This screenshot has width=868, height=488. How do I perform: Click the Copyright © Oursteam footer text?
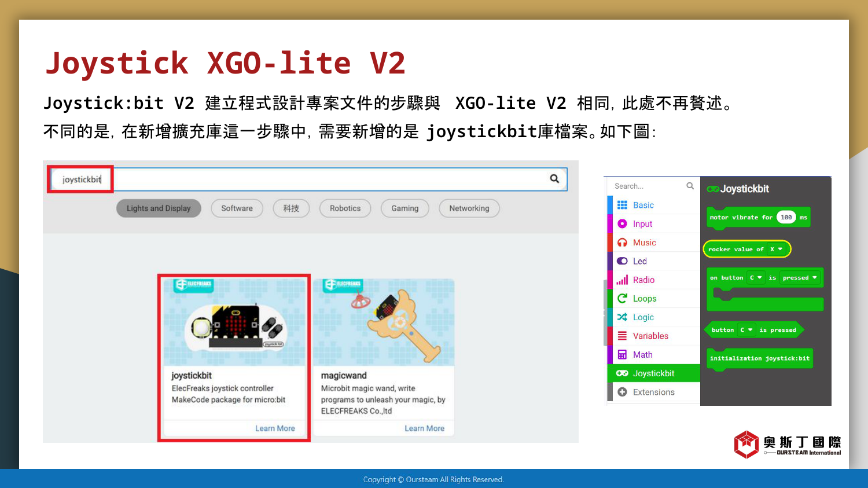pos(433,479)
